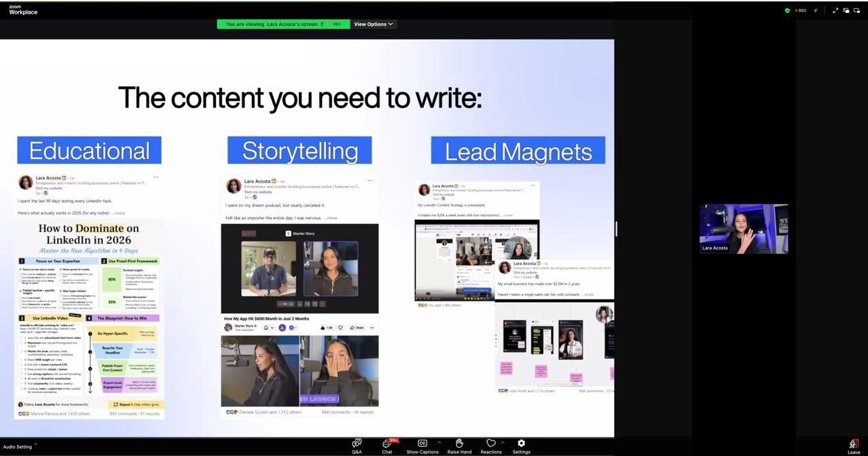The image size is (868, 456).
Task: Click the overlapping-windows view icon
Action: [846, 10]
